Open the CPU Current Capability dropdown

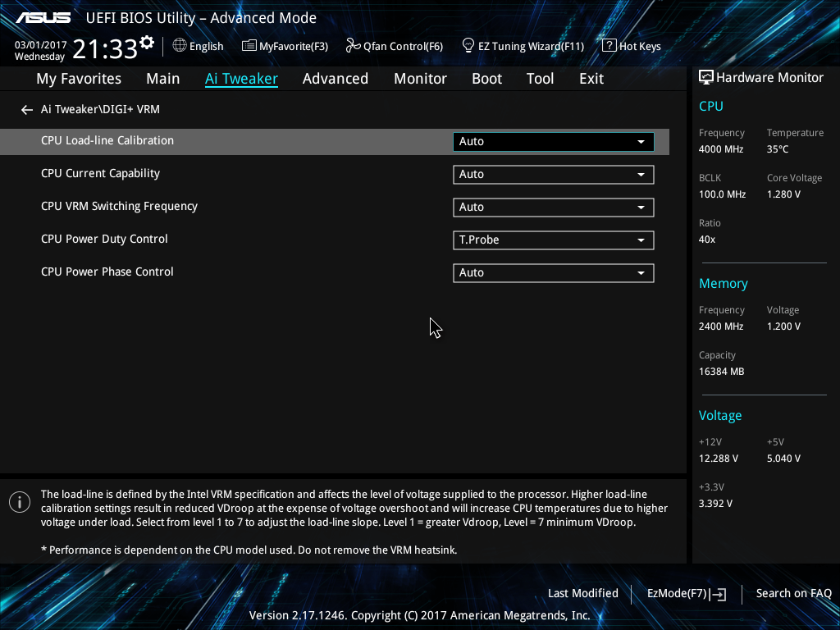tap(554, 175)
